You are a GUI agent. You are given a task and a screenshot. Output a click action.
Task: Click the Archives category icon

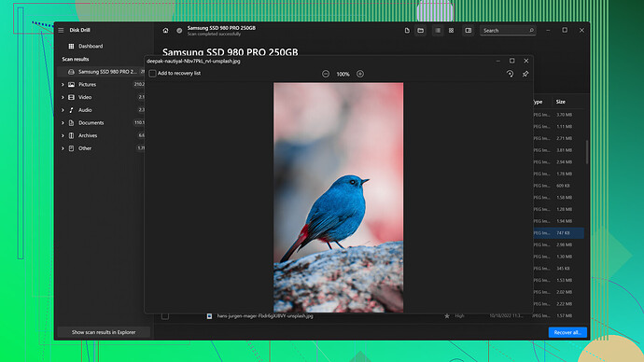72,135
